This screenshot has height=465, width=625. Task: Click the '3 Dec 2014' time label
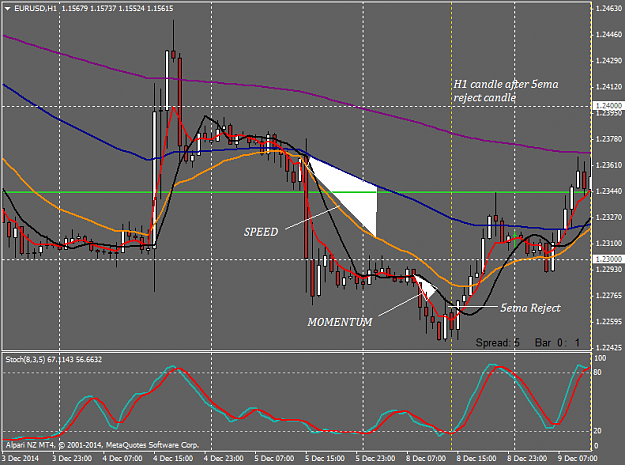21,458
